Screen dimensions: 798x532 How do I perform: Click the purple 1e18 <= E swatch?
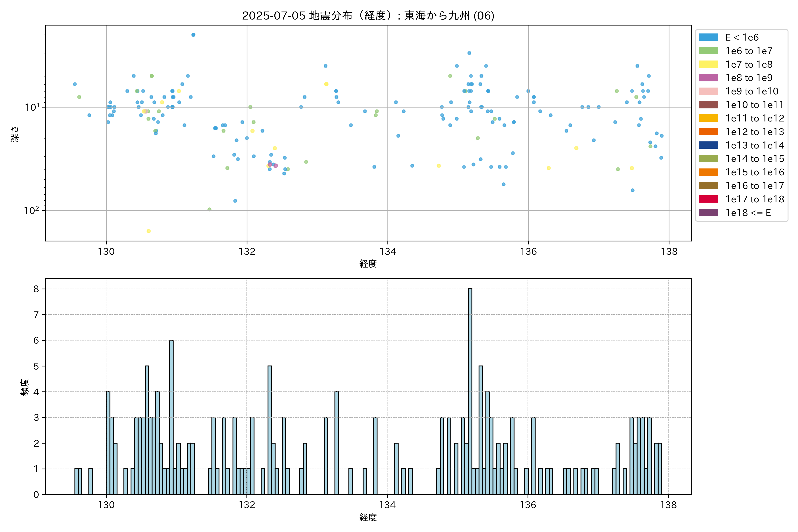tap(708, 213)
